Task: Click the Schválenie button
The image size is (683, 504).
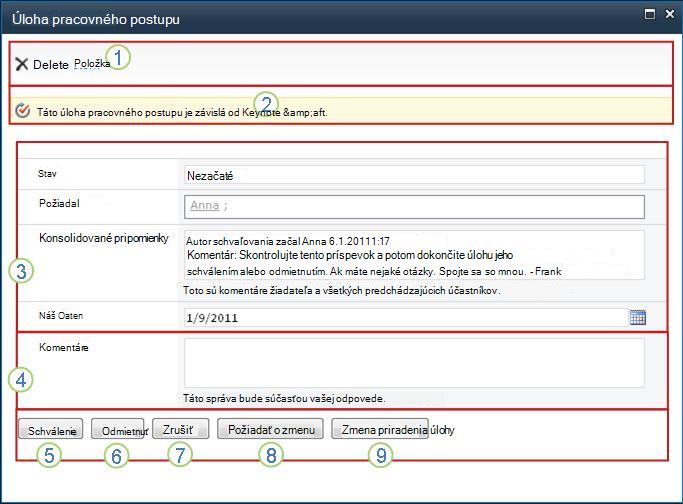Action: point(51,429)
